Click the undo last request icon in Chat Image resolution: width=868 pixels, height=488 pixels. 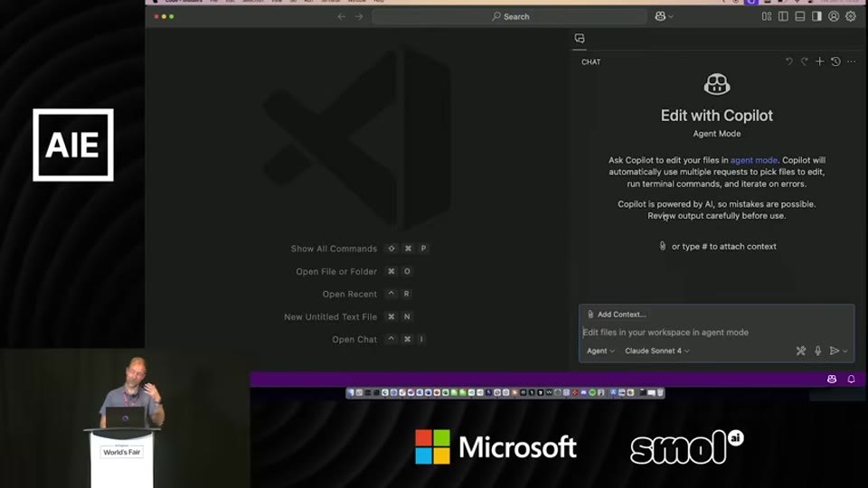point(788,61)
